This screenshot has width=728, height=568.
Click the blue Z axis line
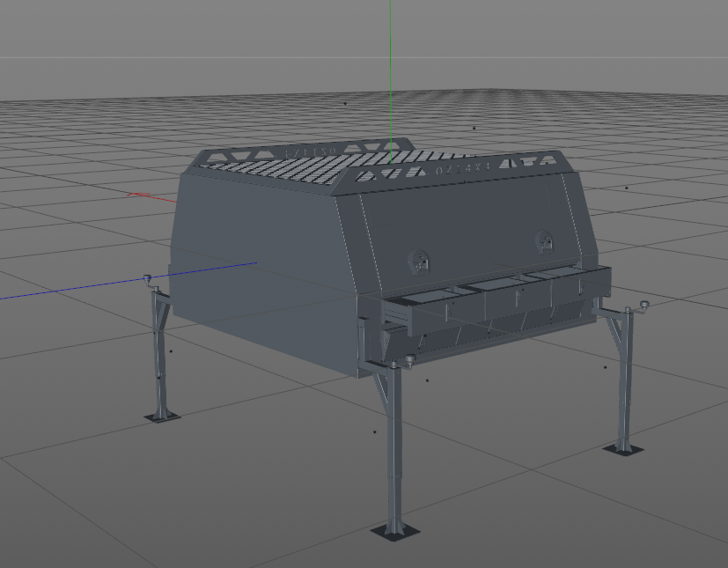point(88,284)
